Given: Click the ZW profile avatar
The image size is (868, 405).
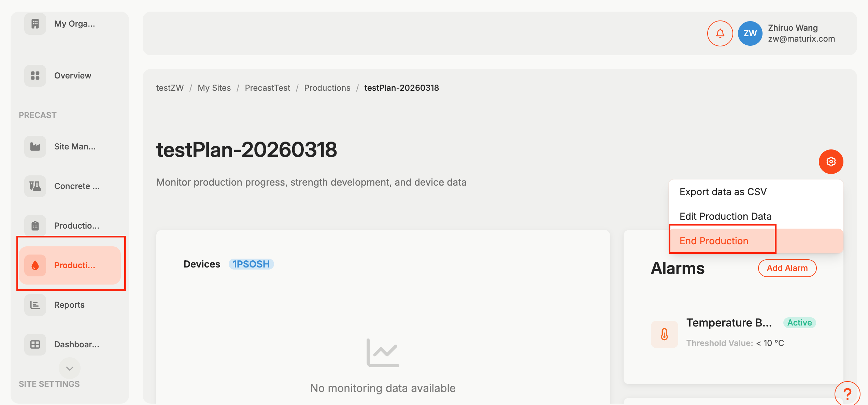Looking at the screenshot, I should tap(750, 33).
